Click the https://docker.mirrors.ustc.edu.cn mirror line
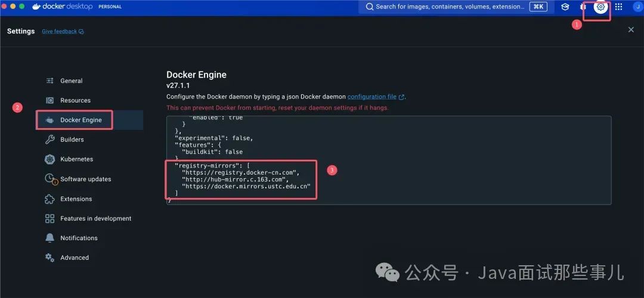The height and width of the screenshot is (298, 644). click(246, 187)
